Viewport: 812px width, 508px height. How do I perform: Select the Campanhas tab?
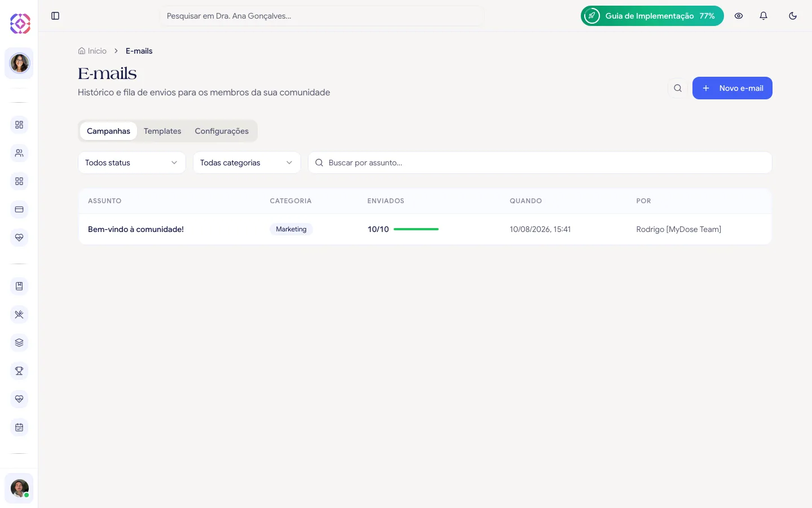click(108, 131)
